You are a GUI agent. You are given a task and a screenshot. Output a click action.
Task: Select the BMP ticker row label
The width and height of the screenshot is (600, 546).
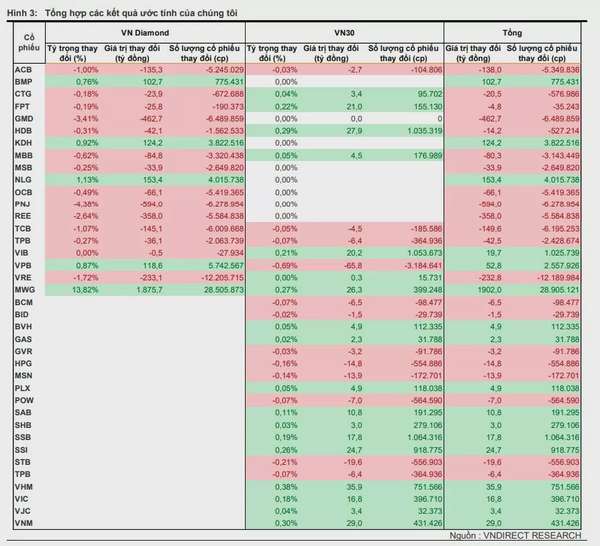(23, 82)
